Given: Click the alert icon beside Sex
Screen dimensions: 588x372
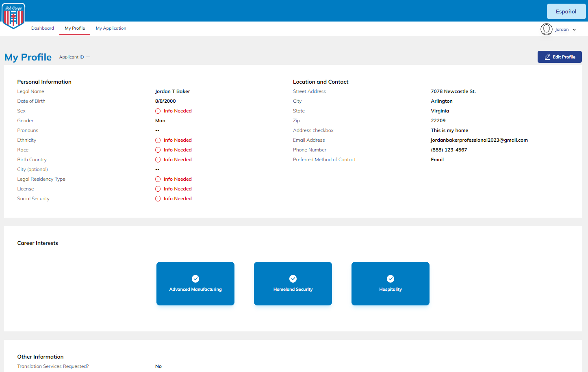Looking at the screenshot, I should pyautogui.click(x=158, y=111).
